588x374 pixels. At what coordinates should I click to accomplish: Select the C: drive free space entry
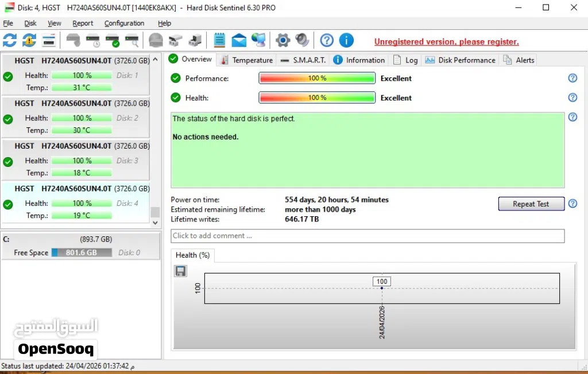tap(80, 246)
